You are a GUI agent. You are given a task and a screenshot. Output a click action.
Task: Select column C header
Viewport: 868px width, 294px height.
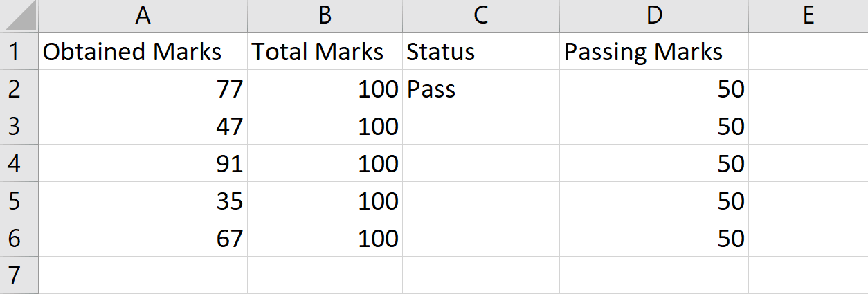click(481, 16)
